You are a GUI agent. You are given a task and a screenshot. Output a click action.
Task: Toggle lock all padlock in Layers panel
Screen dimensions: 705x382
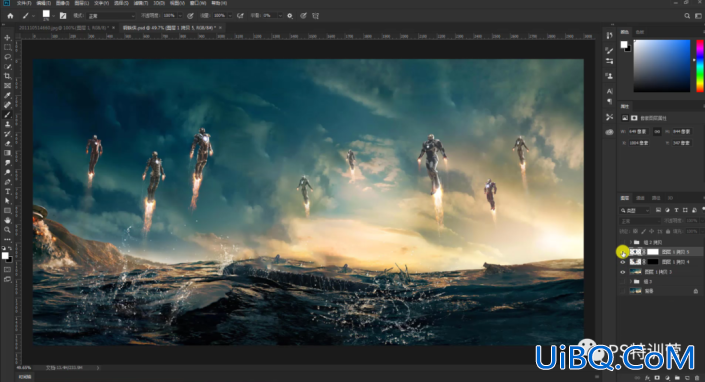pyautogui.click(x=668, y=231)
